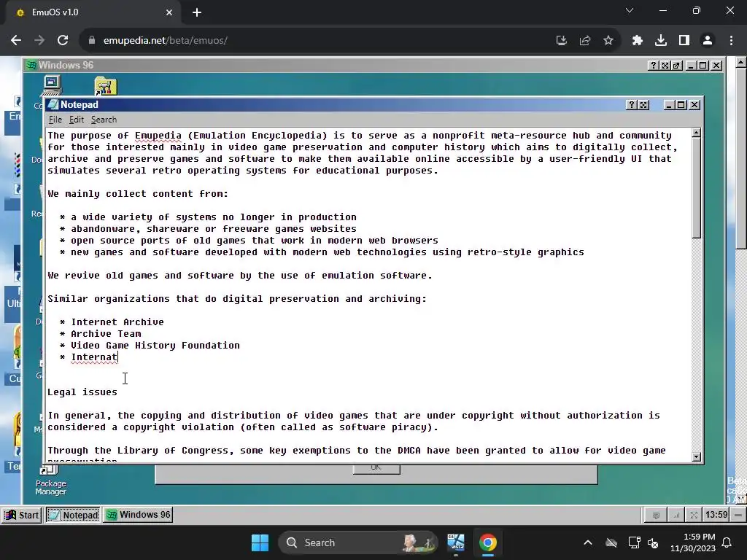Click the Notepad taskbar button

[x=73, y=515]
